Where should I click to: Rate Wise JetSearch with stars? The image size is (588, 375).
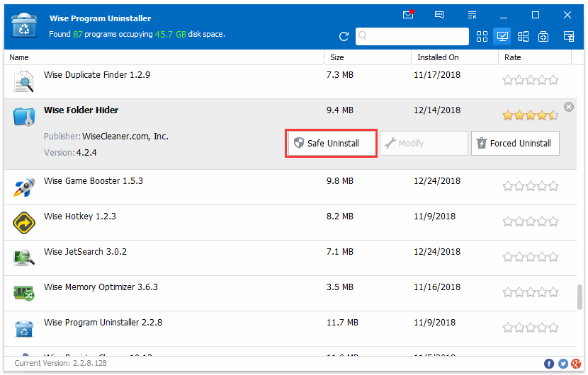(530, 257)
